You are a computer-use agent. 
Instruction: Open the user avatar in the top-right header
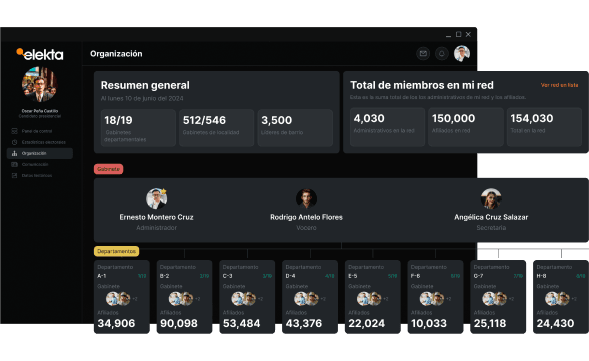tap(462, 53)
